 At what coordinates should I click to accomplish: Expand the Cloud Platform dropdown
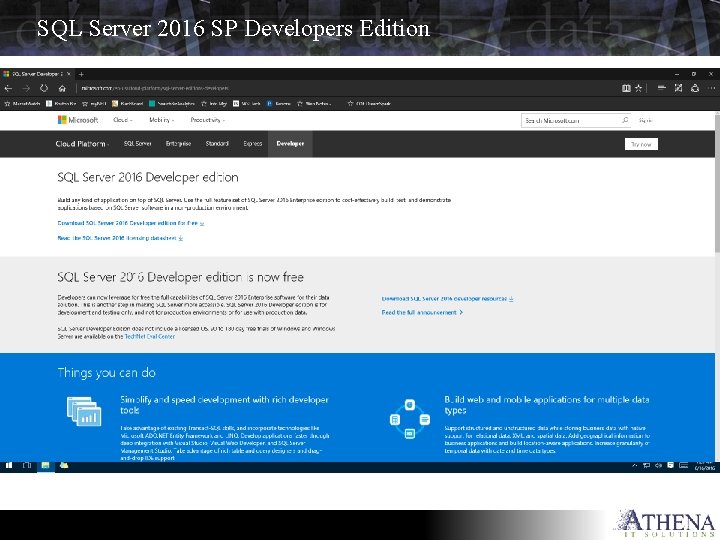click(82, 144)
